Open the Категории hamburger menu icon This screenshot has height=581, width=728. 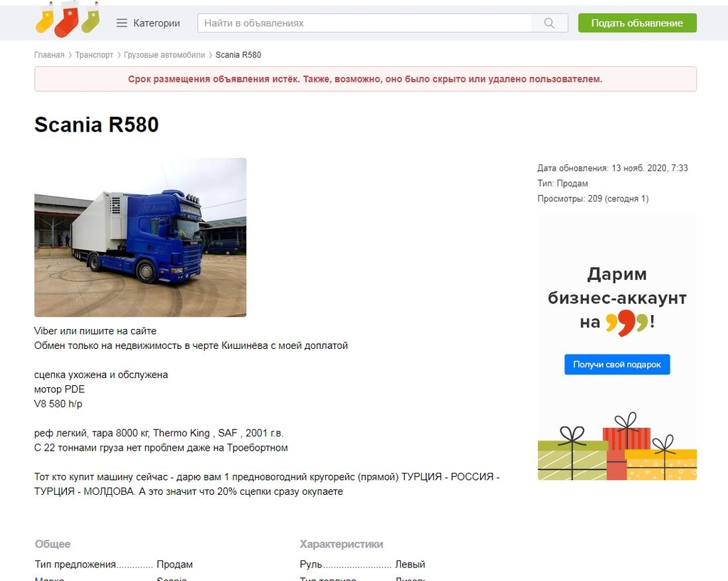[122, 23]
